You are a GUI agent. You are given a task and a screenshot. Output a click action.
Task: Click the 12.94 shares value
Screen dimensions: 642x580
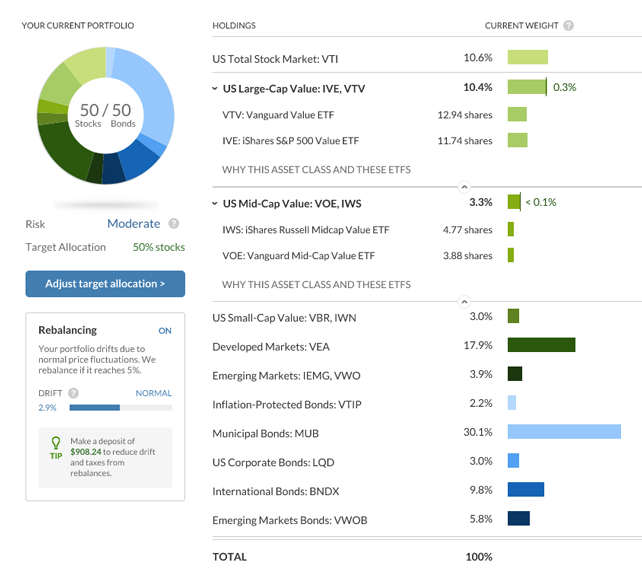coord(465,115)
